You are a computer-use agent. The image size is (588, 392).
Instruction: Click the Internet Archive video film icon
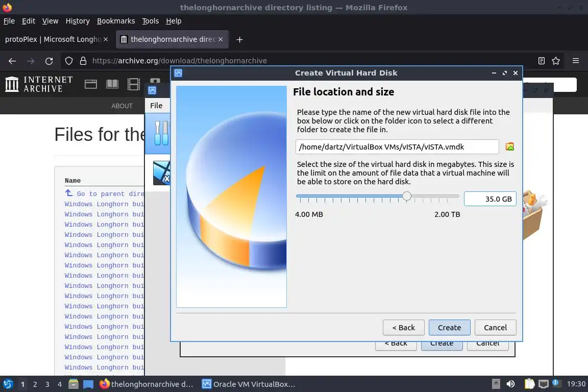[x=134, y=84]
